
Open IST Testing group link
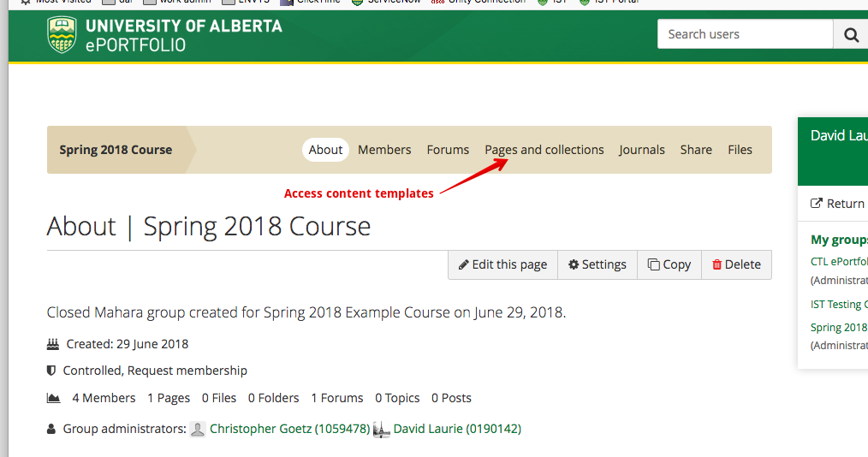point(839,305)
